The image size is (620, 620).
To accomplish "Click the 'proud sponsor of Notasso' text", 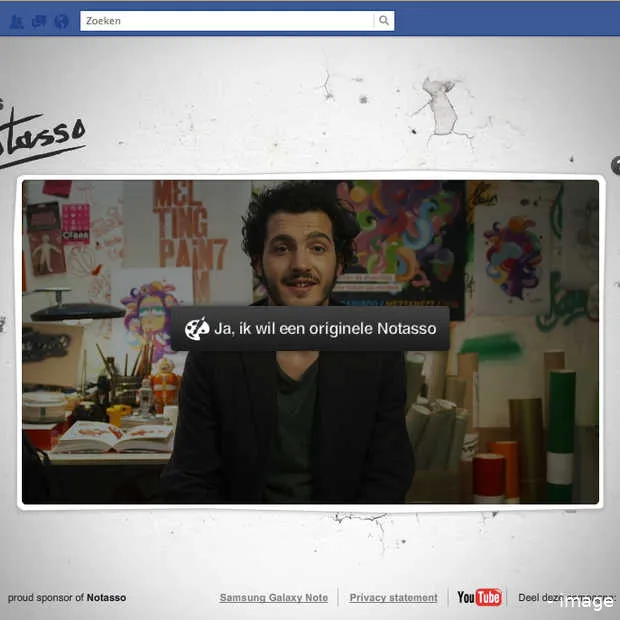I will 67,597.
